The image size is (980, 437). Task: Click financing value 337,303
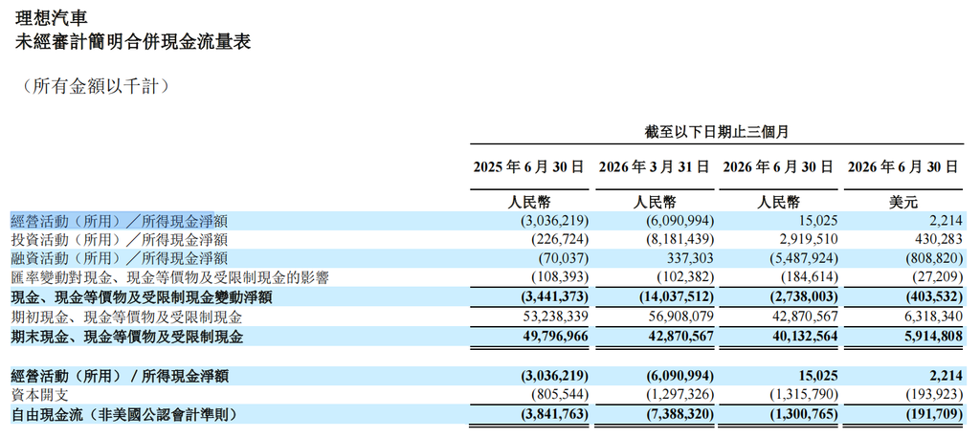pyautogui.click(x=692, y=258)
